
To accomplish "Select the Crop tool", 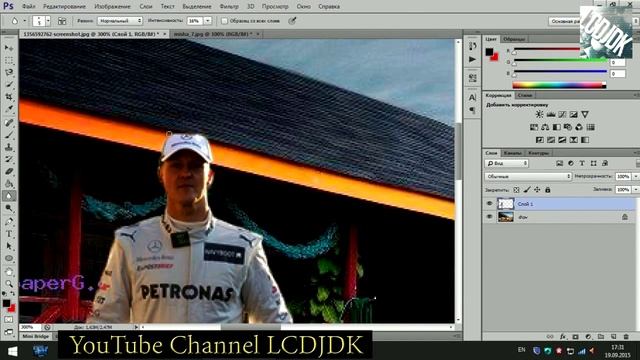I will pyautogui.click(x=9, y=97).
